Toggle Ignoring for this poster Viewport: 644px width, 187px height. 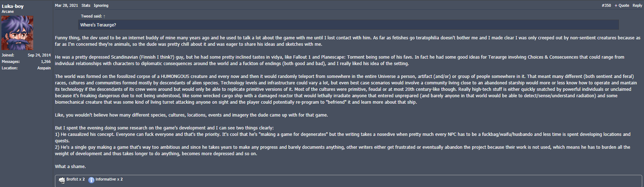click(101, 5)
